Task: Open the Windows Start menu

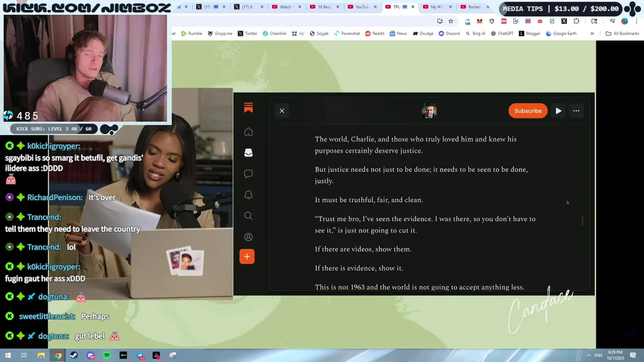Action: point(8,355)
